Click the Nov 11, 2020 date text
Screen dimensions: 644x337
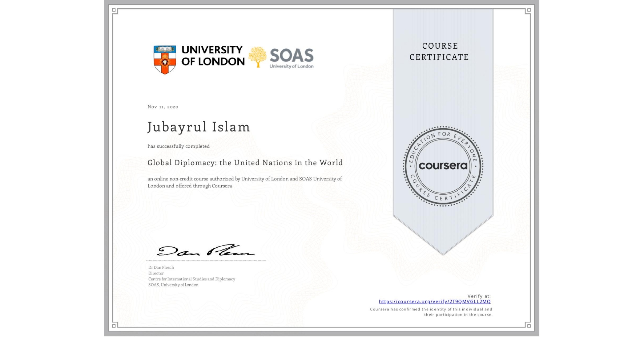coord(162,107)
